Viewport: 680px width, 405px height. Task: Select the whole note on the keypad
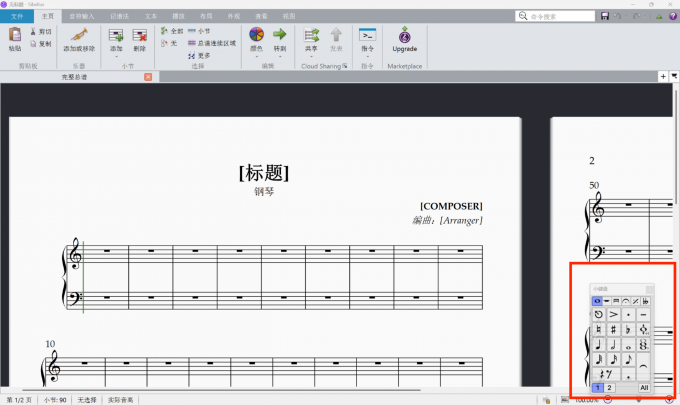coord(628,344)
